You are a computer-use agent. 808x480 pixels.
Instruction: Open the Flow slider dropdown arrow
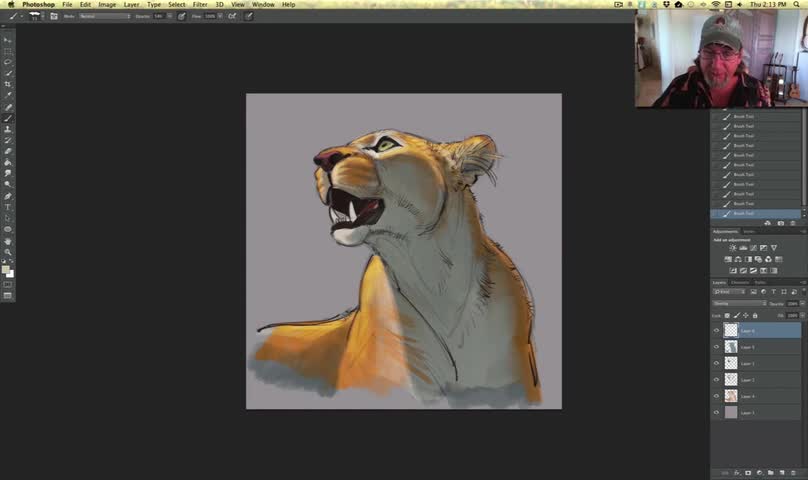(x=220, y=16)
